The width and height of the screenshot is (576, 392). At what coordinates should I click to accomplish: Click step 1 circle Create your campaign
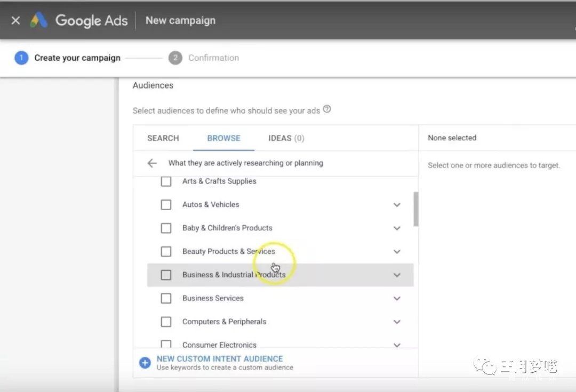(21, 58)
